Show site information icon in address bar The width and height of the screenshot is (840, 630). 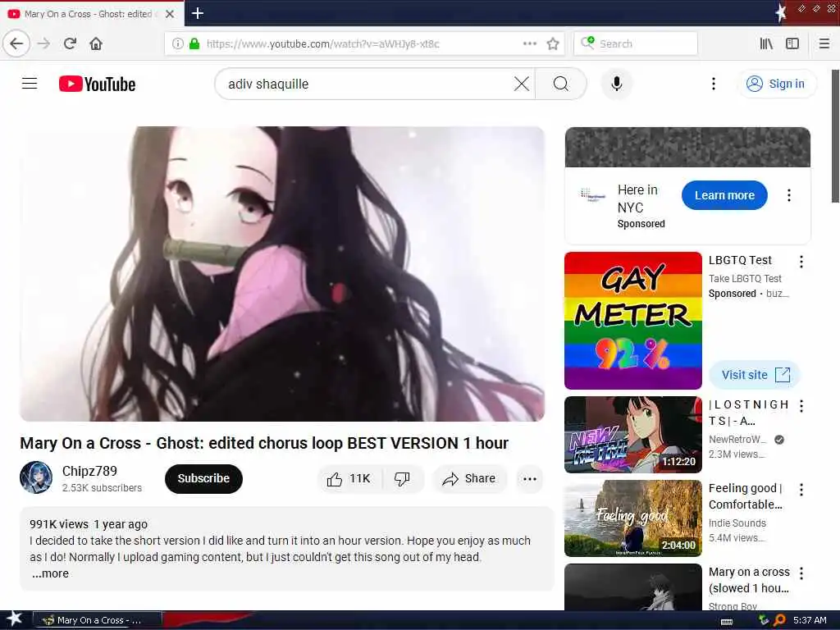[177, 43]
